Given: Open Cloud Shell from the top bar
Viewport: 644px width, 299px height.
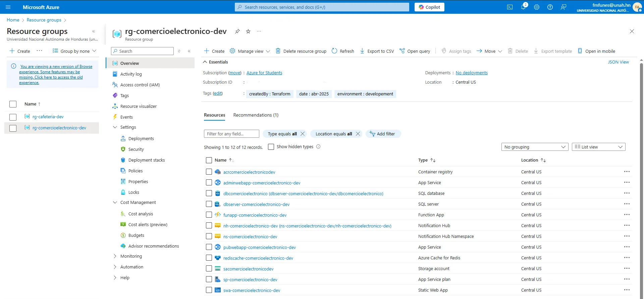Looking at the screenshot, I should 510,7.
